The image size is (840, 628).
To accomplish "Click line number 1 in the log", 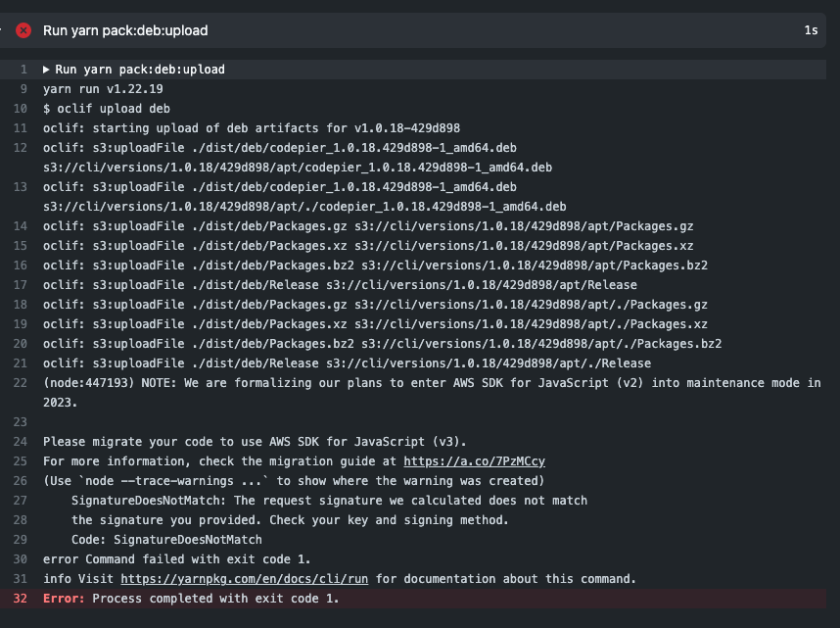I will tap(21, 69).
